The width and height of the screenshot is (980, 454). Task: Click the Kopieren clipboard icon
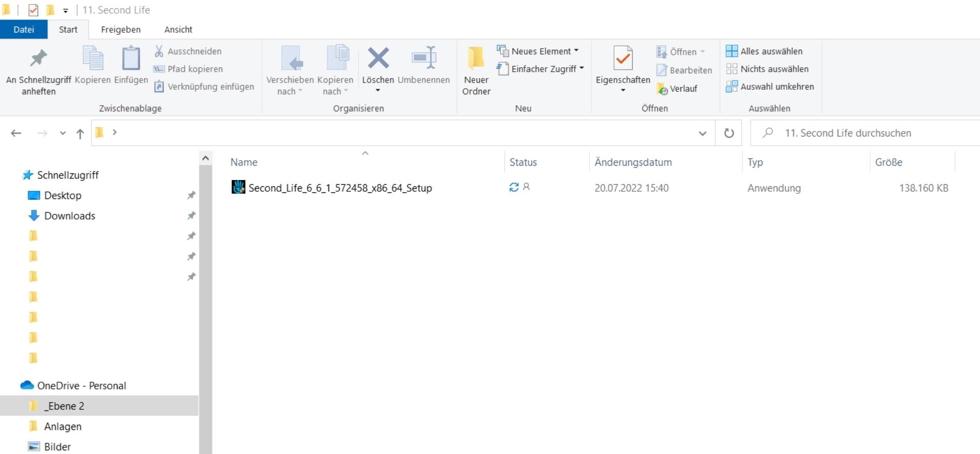pos(93,57)
